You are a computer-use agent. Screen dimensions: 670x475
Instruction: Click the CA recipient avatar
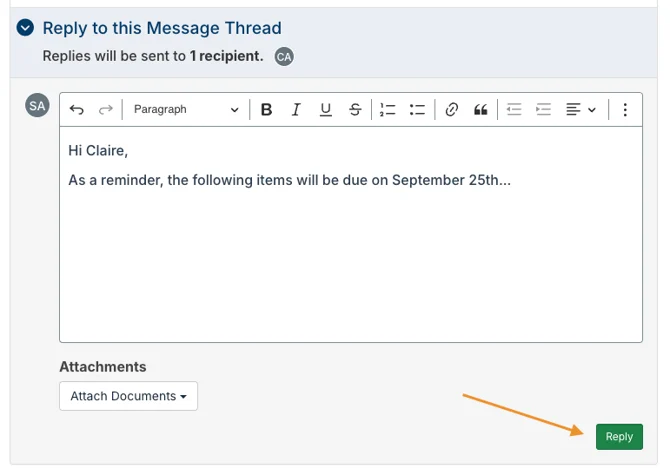[284, 56]
